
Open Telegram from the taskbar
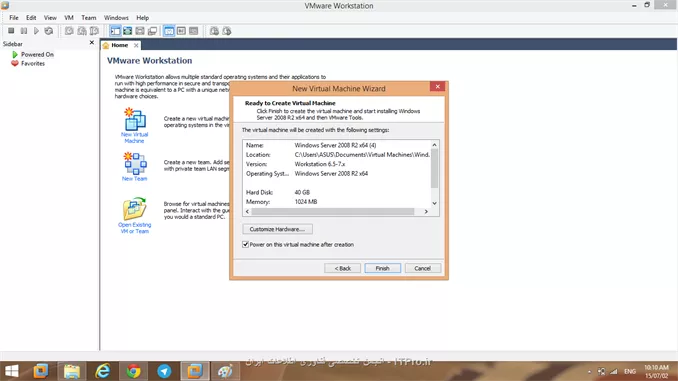[164, 371]
